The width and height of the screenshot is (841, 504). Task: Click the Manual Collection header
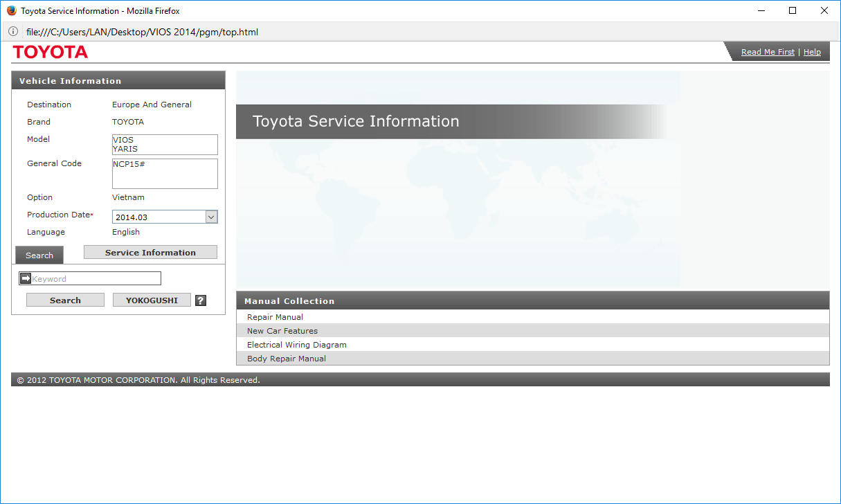point(533,300)
